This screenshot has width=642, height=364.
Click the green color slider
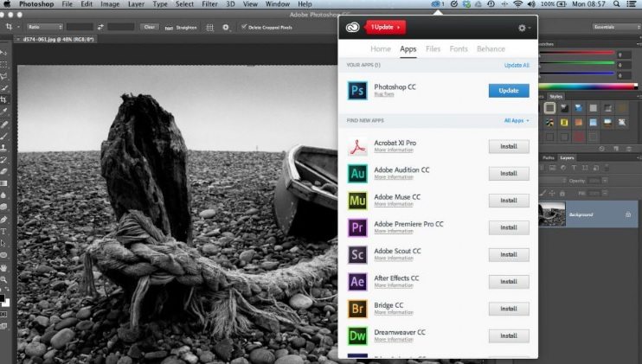(x=577, y=63)
